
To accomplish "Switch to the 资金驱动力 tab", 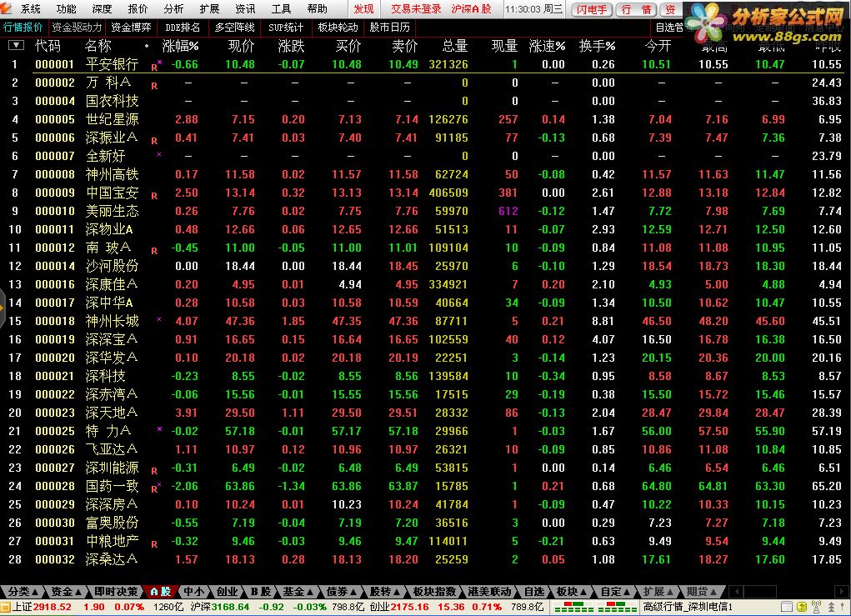I will click(77, 28).
